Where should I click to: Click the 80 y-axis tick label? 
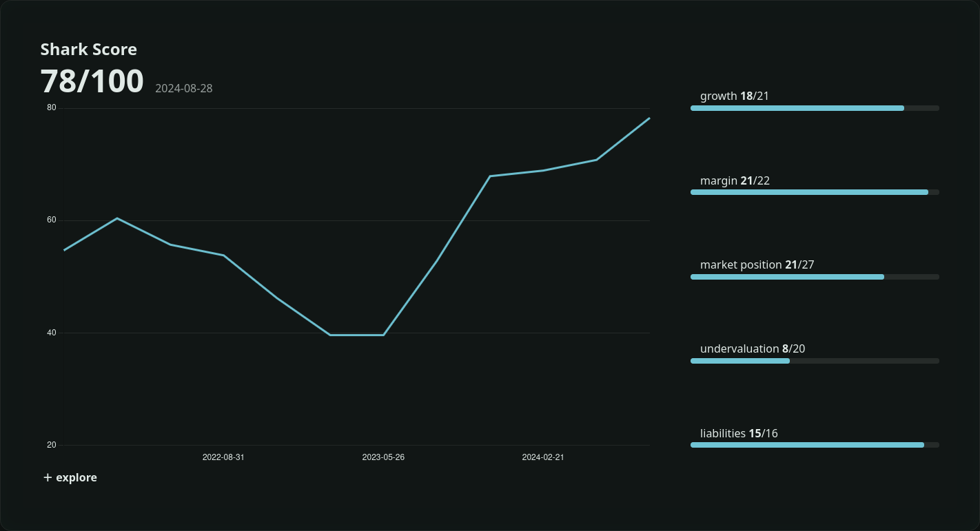(x=52, y=107)
